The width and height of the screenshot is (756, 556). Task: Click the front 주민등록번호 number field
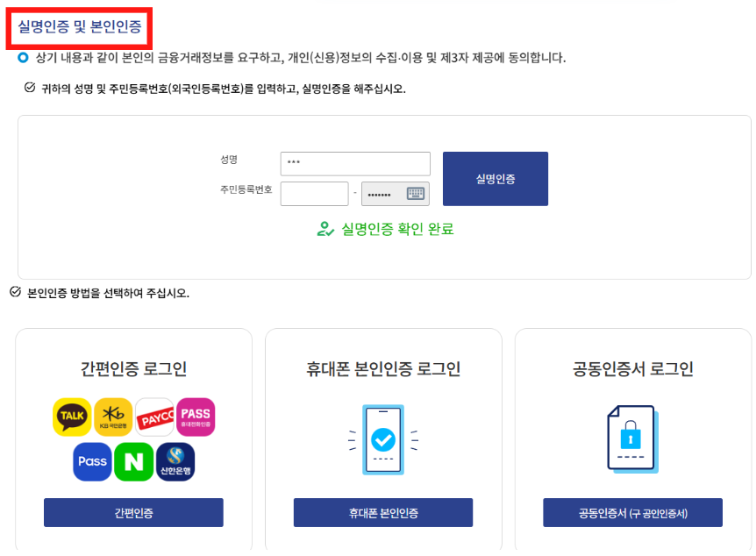[x=314, y=194]
